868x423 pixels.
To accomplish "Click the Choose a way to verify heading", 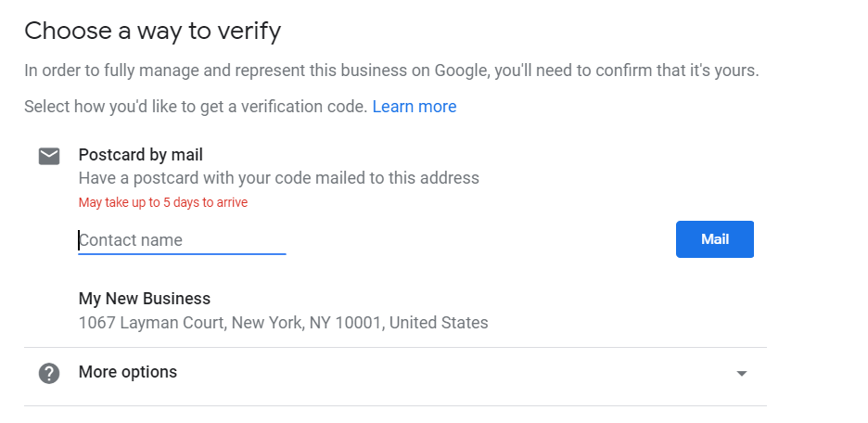I will coord(152,31).
